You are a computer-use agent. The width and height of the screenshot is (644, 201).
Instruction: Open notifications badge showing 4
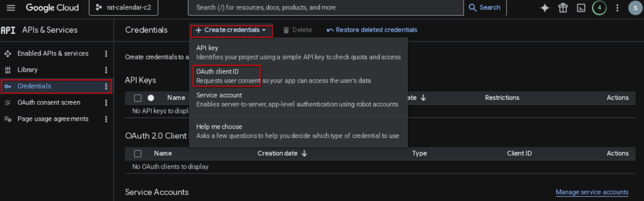click(599, 8)
